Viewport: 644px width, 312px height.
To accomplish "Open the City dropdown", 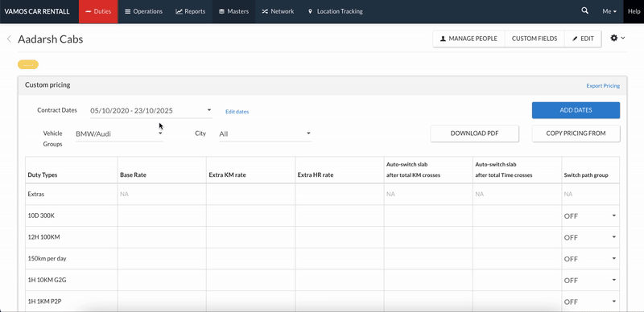I will (266, 133).
